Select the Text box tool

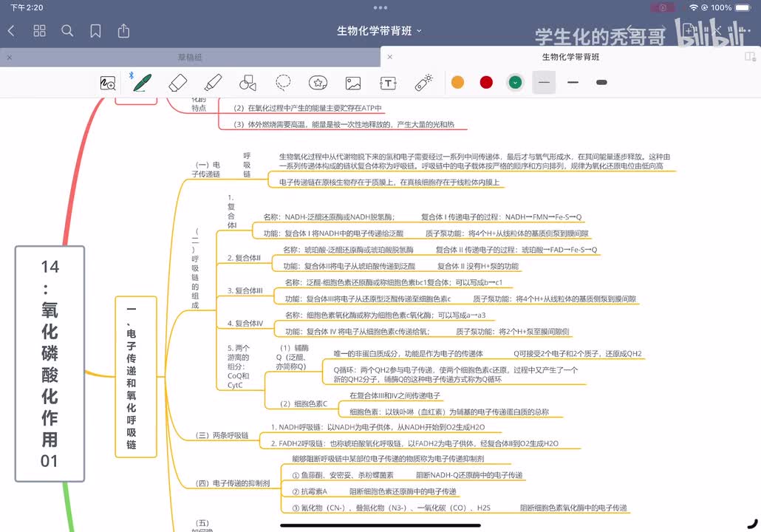click(388, 83)
